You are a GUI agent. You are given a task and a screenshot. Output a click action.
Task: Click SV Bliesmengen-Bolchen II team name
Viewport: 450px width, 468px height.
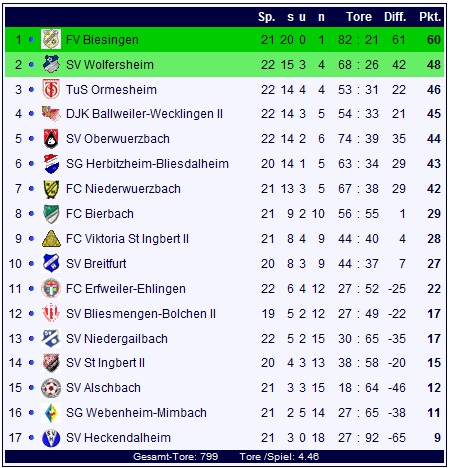(x=141, y=314)
